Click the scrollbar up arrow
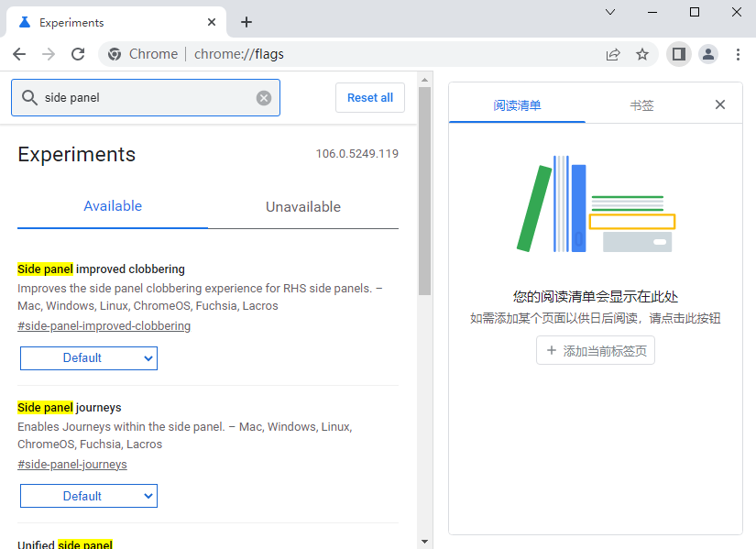Viewport: 756px width, 549px height. click(x=424, y=80)
